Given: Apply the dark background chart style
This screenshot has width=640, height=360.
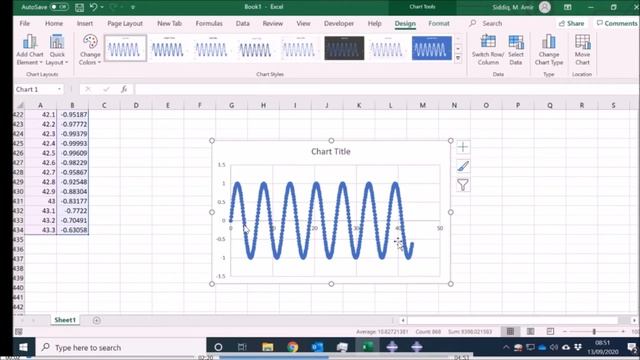Looking at the screenshot, I should click(344, 48).
